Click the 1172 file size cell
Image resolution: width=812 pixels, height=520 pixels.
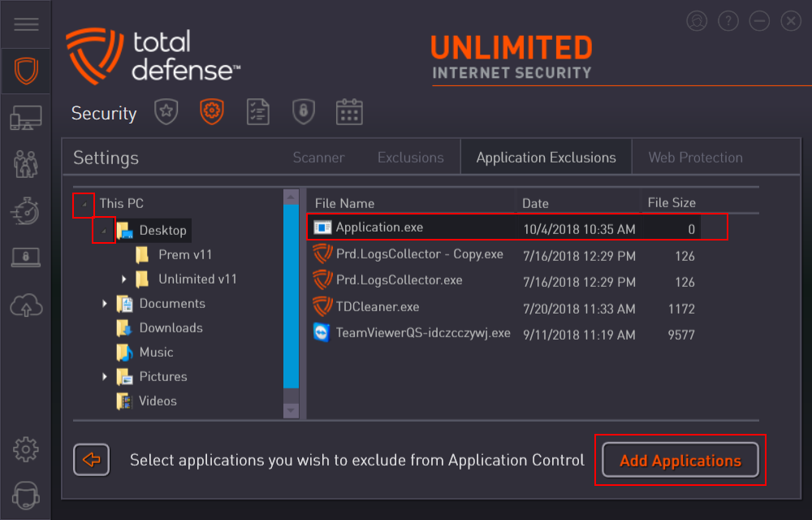681,309
